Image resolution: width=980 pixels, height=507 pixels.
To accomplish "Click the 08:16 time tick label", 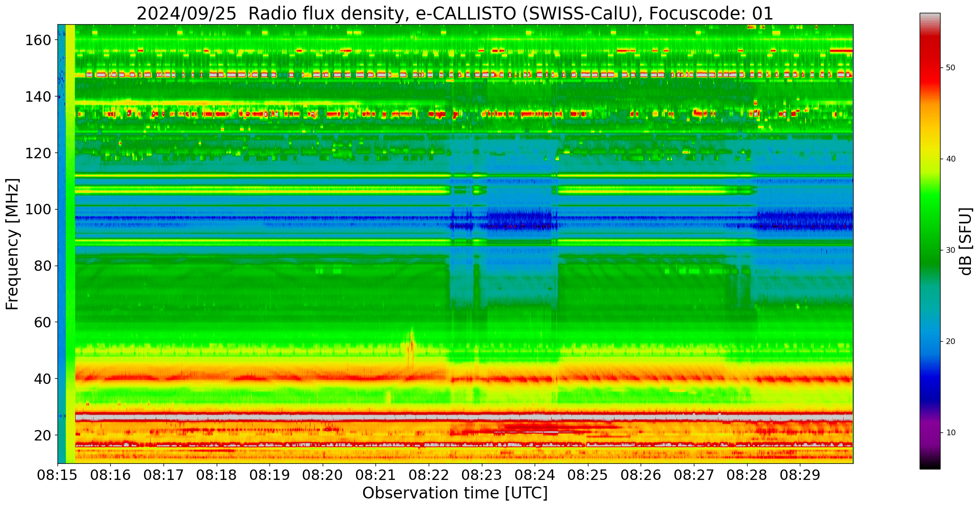I will coord(111,475).
